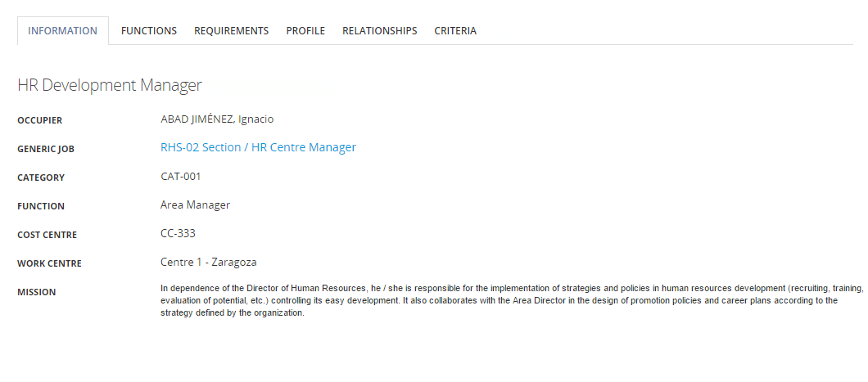The height and width of the screenshot is (382, 868).
Task: Switch to the Functions tab
Action: pos(149,31)
